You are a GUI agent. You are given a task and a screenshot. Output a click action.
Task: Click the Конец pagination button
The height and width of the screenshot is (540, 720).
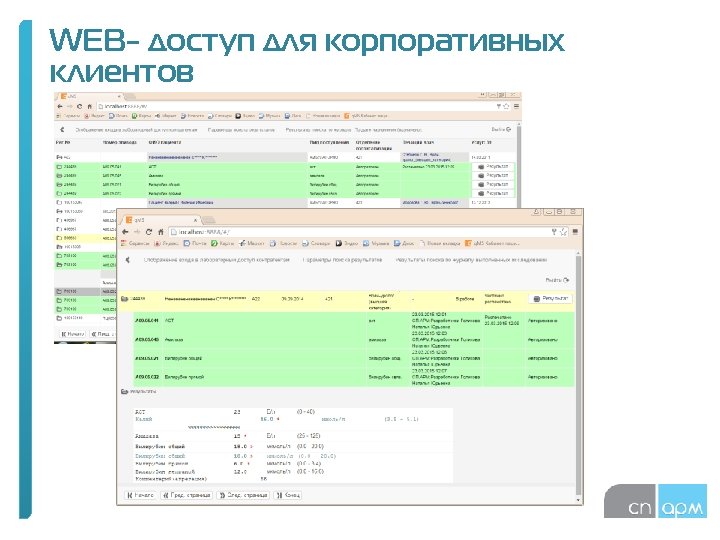click(x=288, y=495)
